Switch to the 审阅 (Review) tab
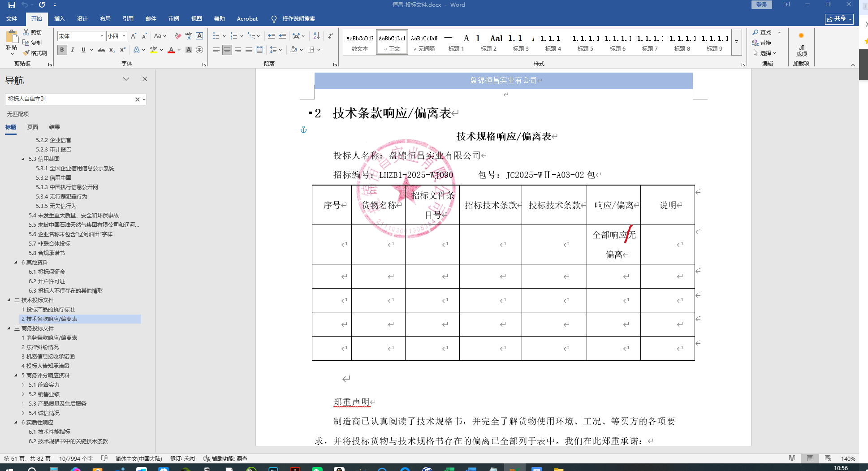 click(174, 19)
